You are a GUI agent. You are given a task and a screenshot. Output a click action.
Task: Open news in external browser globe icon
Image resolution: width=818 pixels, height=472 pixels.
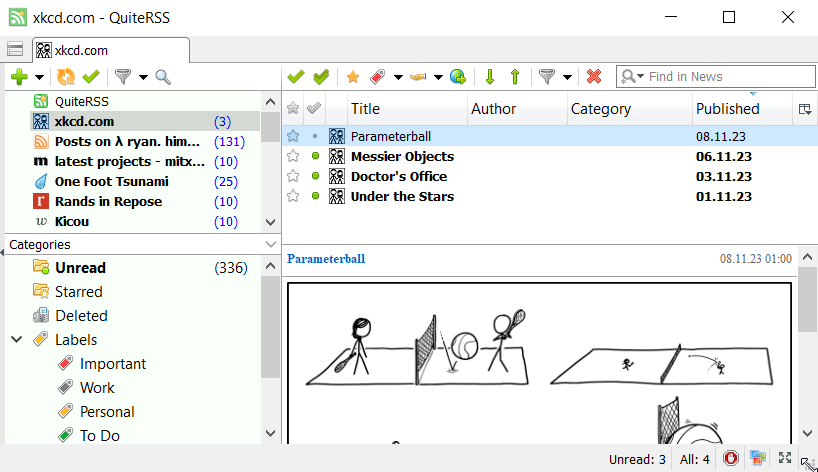[458, 77]
